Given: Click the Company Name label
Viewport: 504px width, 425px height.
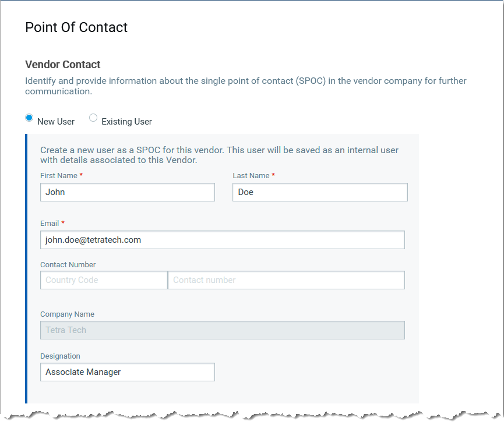Looking at the screenshot, I should tap(67, 314).
